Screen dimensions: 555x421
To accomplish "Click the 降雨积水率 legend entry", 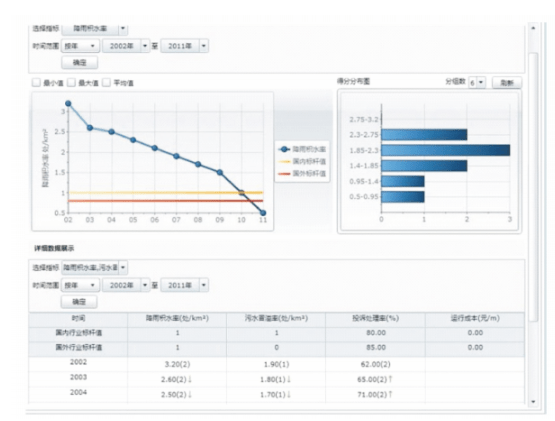I will 302,149.
